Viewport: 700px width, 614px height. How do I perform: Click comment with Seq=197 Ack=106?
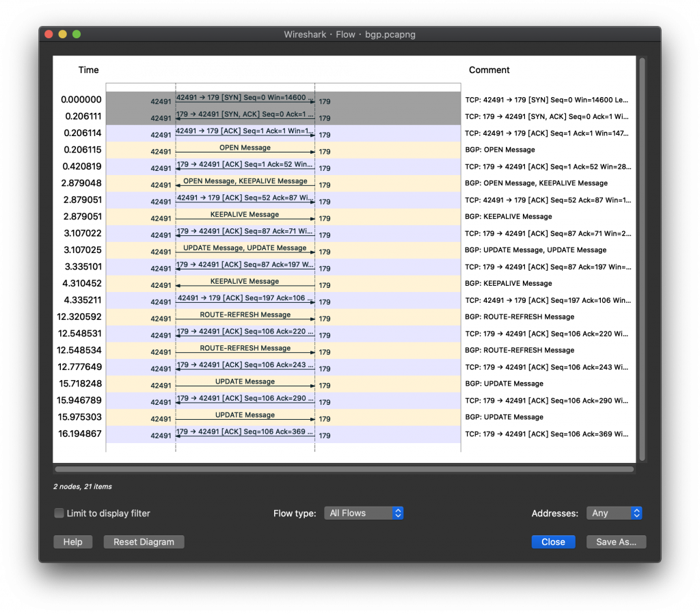click(548, 300)
